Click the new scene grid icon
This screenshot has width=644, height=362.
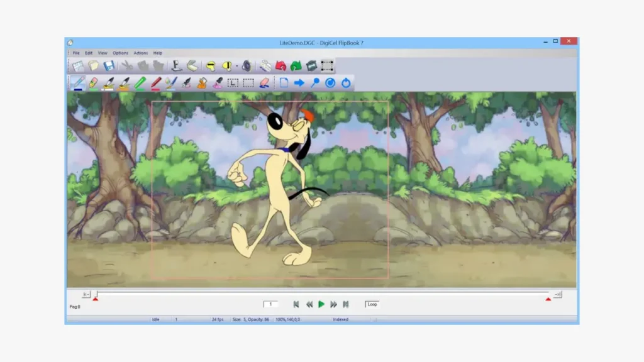coord(77,65)
